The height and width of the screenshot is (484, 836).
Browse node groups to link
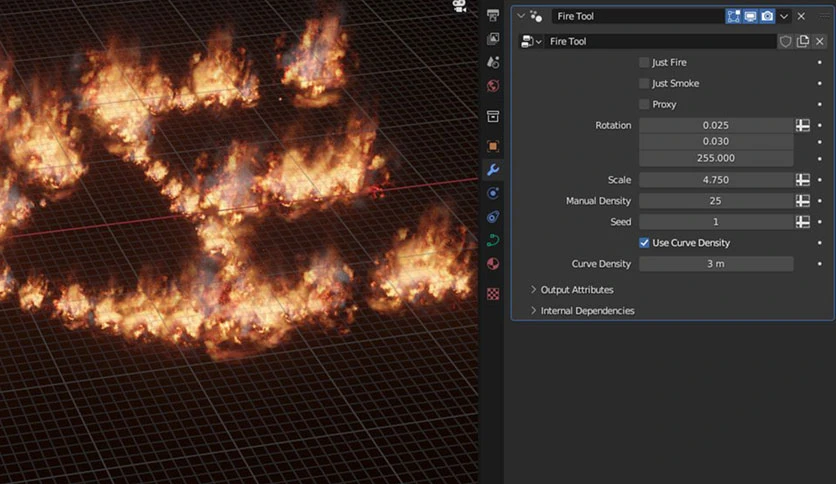(x=531, y=42)
